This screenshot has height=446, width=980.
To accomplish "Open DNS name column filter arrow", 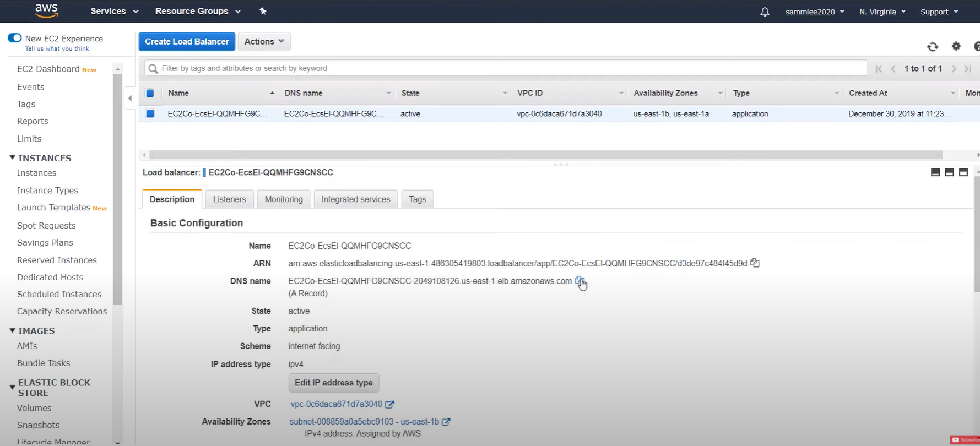I will 388,93.
